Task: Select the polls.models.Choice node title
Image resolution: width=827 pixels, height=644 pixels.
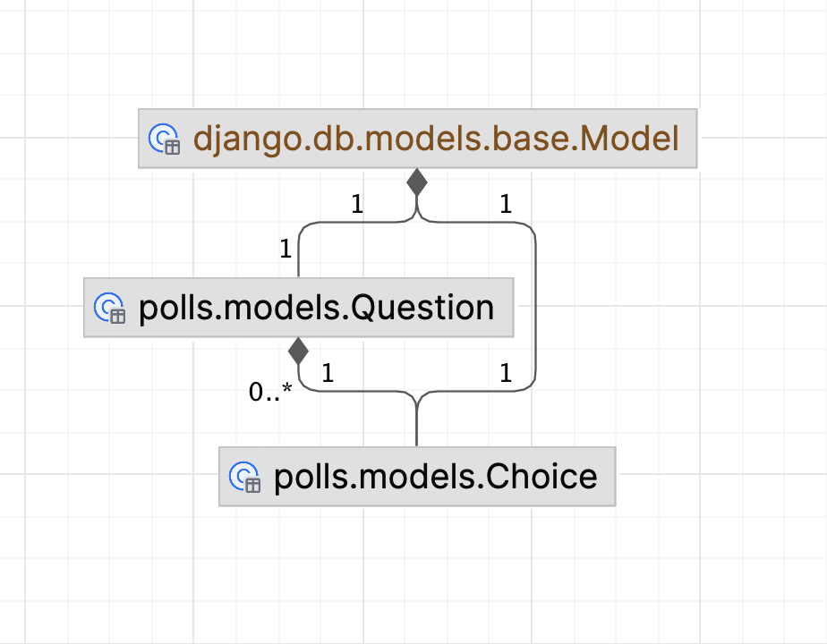Action: [x=435, y=477]
